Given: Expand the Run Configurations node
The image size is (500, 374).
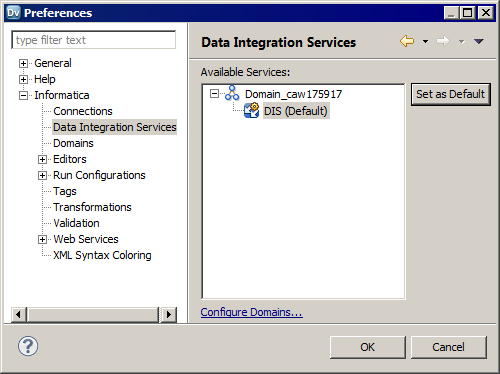Looking at the screenshot, I should tap(42, 175).
